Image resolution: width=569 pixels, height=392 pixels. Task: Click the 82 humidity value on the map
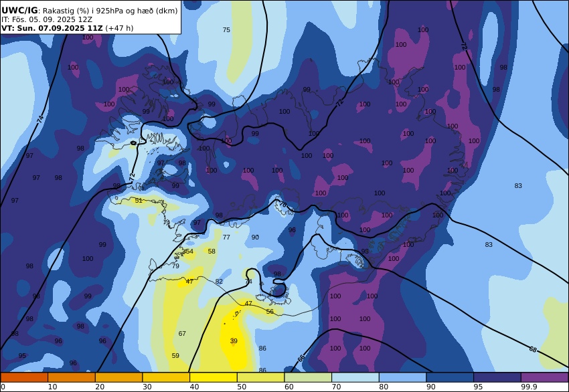(219, 282)
